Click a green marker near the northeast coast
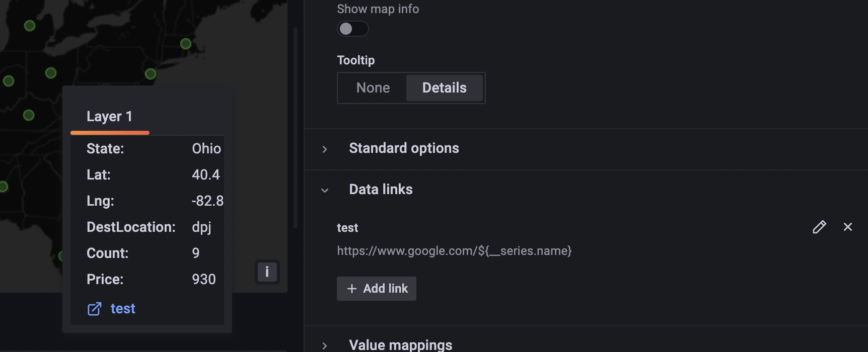The image size is (868, 352). [186, 44]
